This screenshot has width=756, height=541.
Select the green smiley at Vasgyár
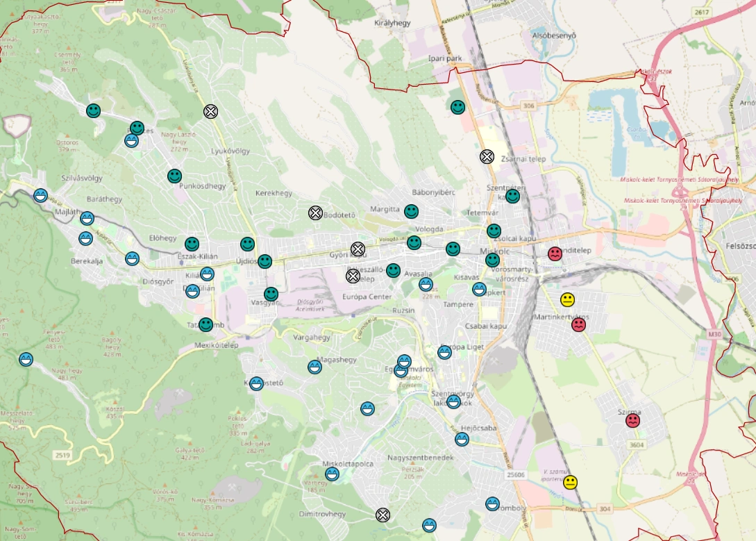click(x=271, y=294)
